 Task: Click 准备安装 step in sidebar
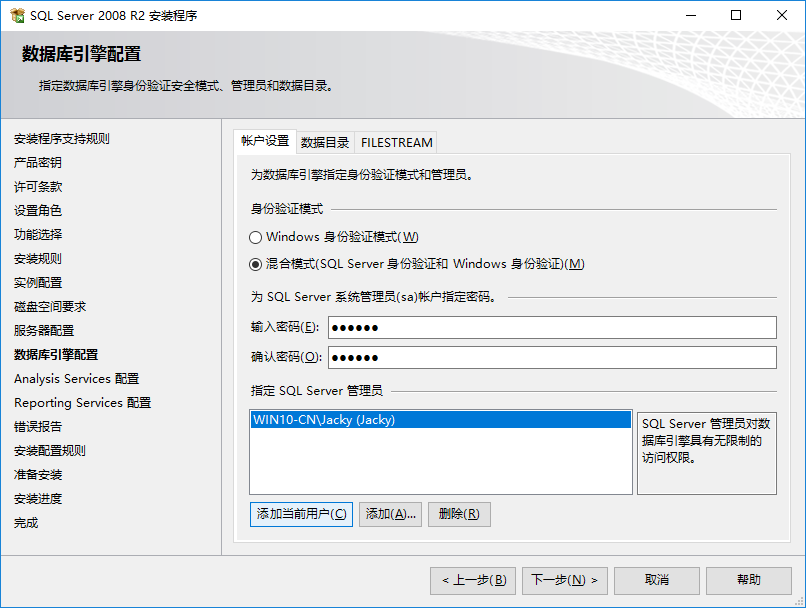pos(38,475)
